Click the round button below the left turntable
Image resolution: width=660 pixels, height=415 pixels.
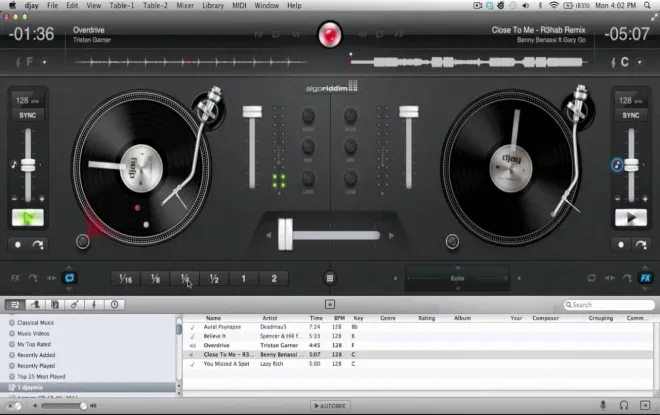click(x=82, y=242)
